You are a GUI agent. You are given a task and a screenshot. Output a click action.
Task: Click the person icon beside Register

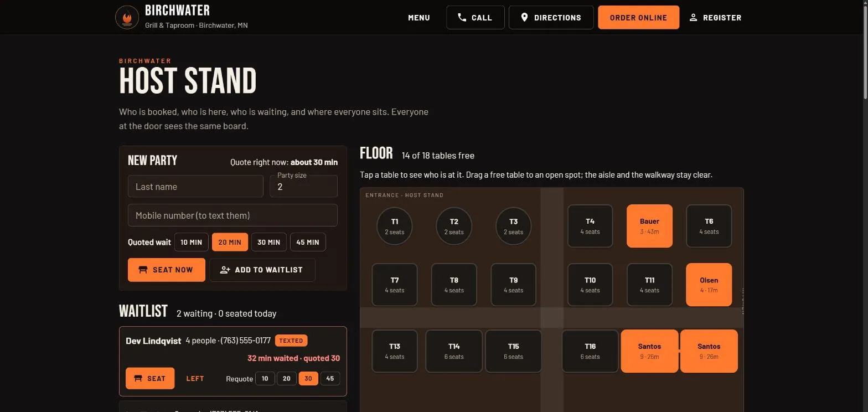693,17
